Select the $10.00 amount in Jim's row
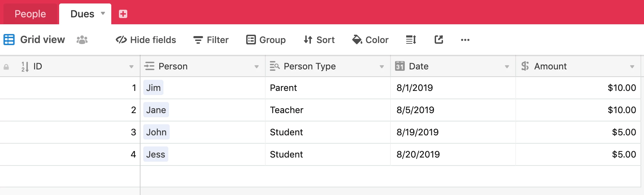 [x=578, y=88]
